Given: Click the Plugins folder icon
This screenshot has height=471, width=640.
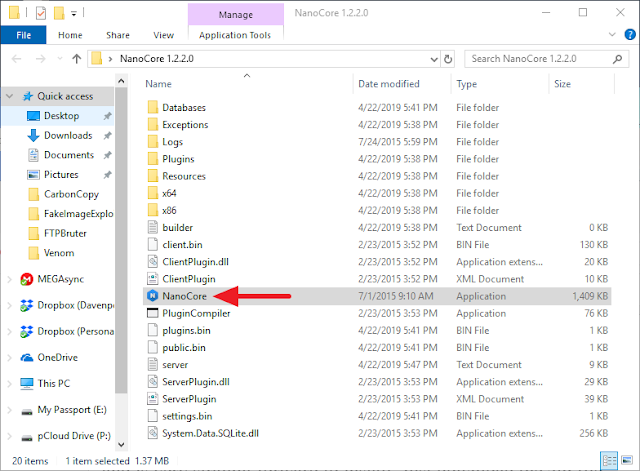Looking at the screenshot, I should 152,159.
